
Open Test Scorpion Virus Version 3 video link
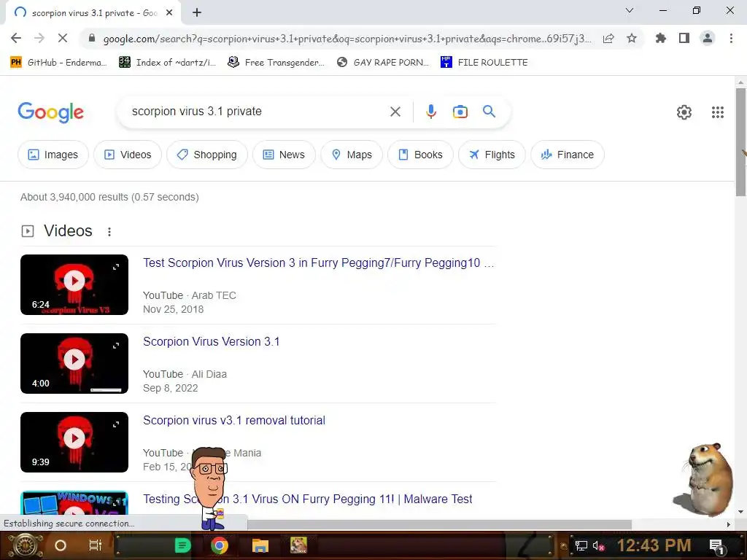click(x=318, y=262)
